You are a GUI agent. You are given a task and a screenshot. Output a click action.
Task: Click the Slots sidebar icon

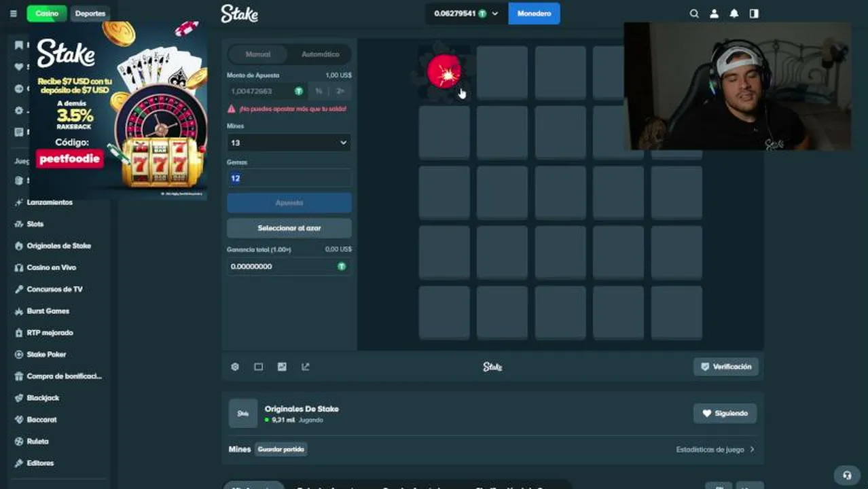(x=19, y=224)
